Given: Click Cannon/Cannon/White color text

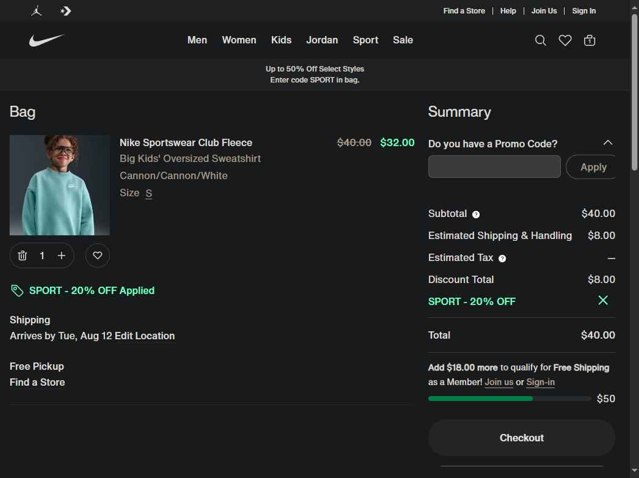Looking at the screenshot, I should click(174, 176).
